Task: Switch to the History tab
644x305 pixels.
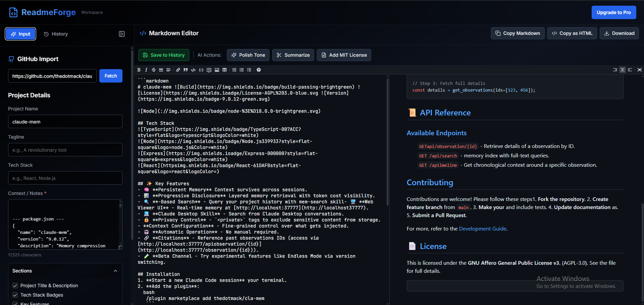Action: [55, 34]
